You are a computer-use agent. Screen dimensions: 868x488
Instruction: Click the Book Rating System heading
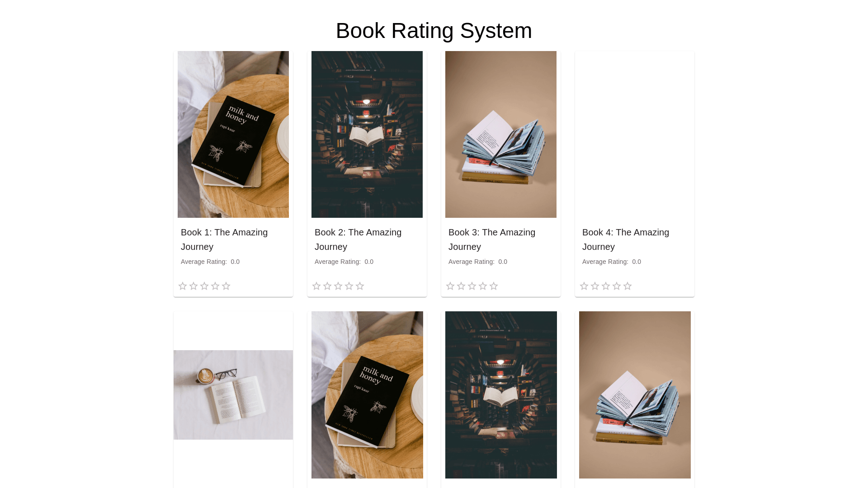tap(434, 31)
